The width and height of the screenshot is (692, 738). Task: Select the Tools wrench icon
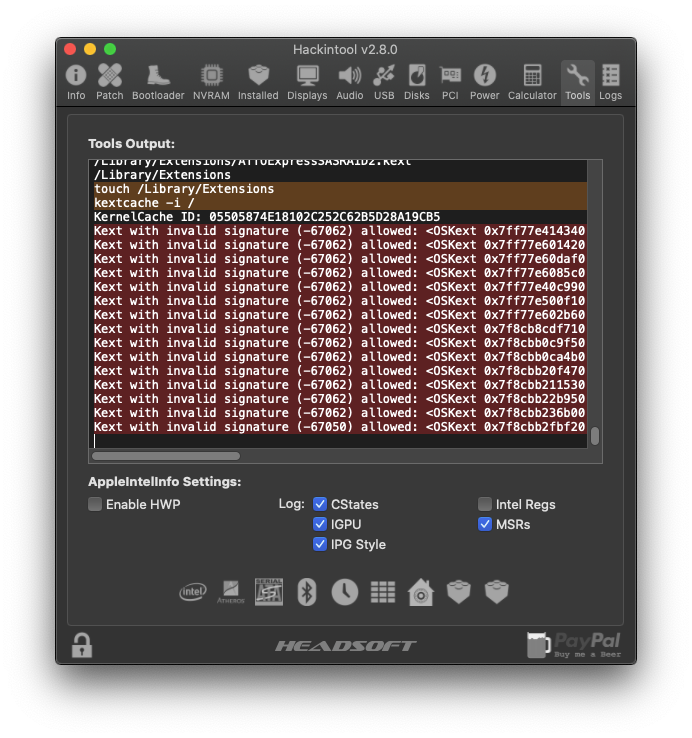[578, 75]
